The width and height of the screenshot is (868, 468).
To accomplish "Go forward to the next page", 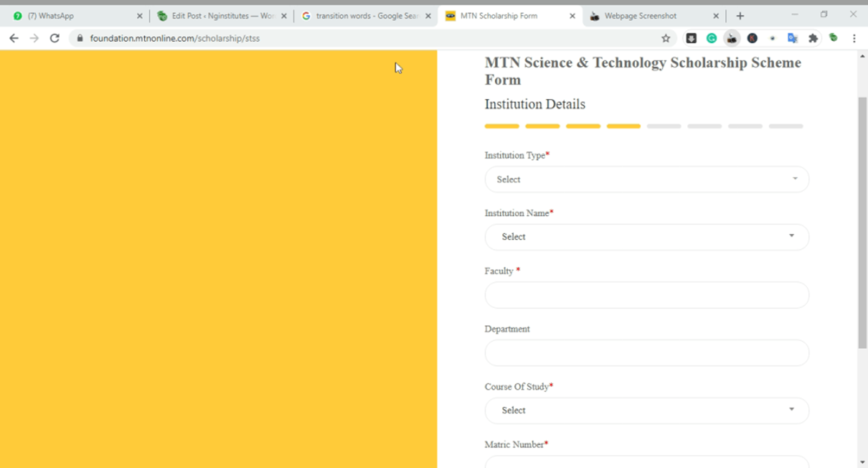I will point(34,38).
